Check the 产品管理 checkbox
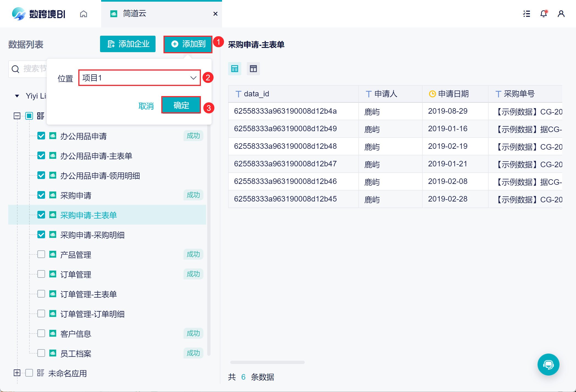Screen dimensions: 576x392 coord(41,254)
